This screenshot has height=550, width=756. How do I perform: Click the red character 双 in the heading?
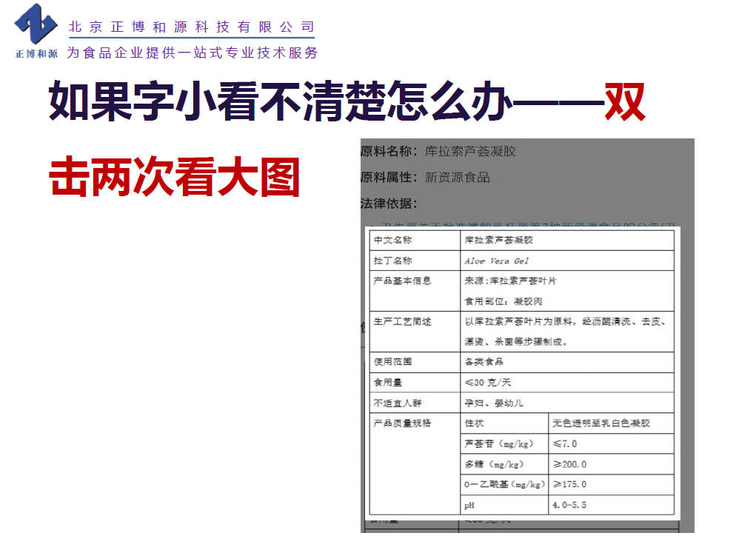click(x=625, y=101)
